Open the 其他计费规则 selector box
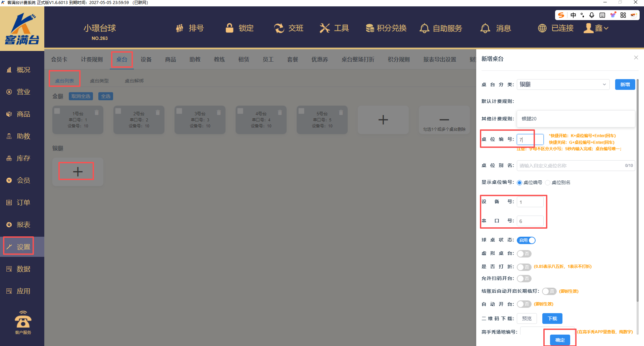644x346 pixels. tap(576, 119)
